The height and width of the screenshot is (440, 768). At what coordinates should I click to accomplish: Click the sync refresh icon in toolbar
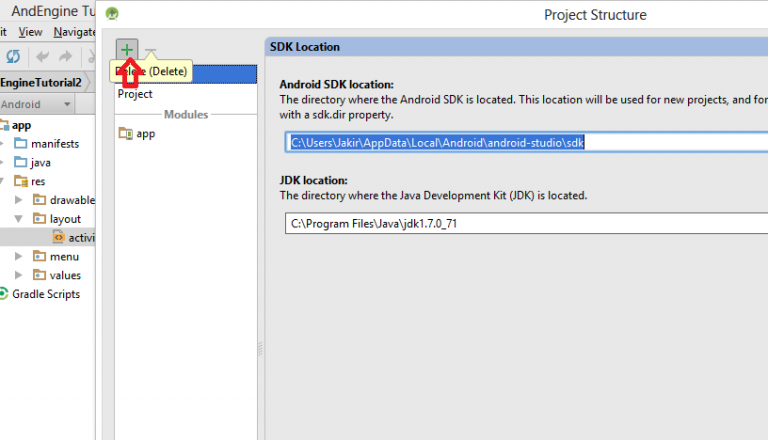(13, 57)
